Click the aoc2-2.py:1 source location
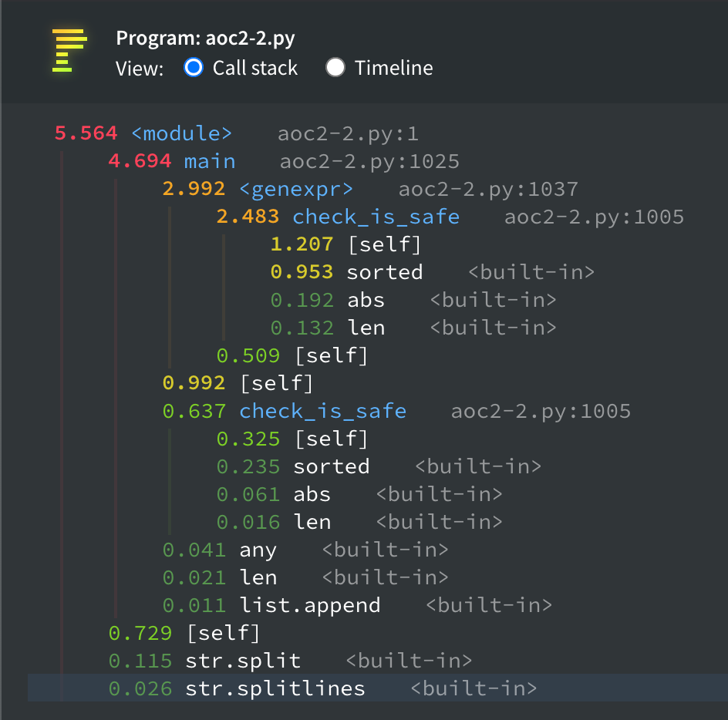728x720 pixels. tap(349, 134)
